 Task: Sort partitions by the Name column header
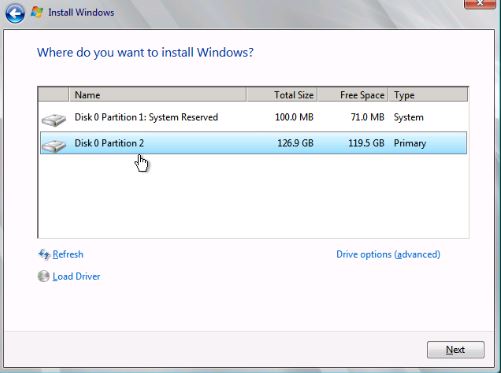click(x=158, y=95)
